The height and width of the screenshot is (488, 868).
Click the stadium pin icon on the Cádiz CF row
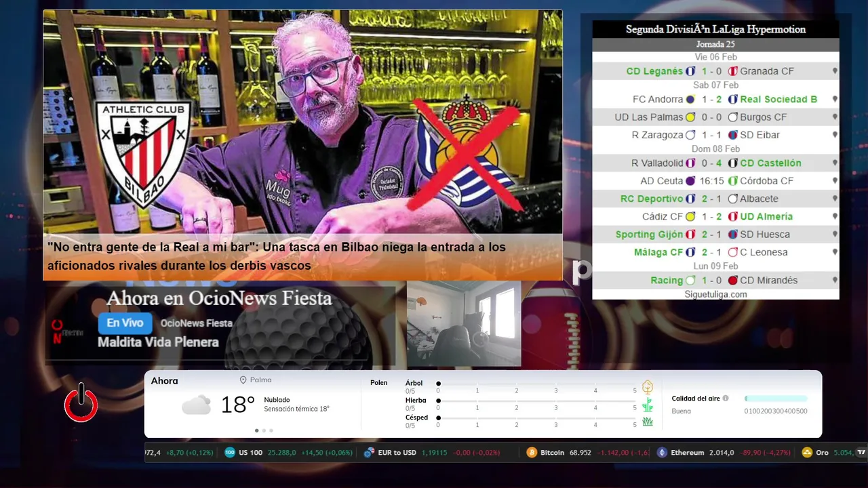835,217
